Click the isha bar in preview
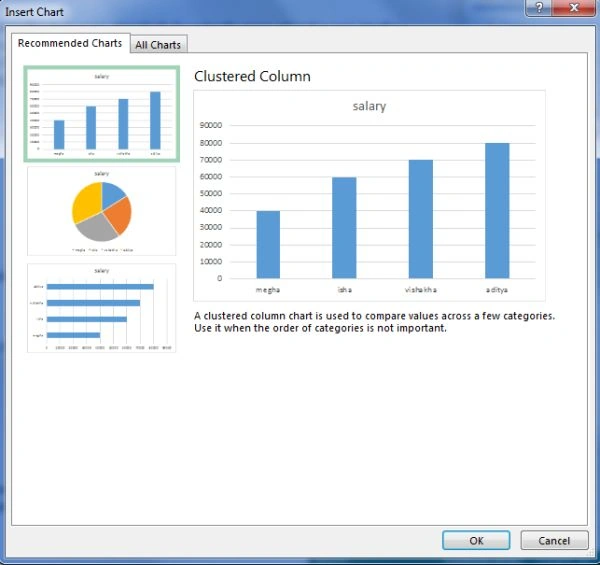This screenshot has height=565, width=600. pos(344,228)
